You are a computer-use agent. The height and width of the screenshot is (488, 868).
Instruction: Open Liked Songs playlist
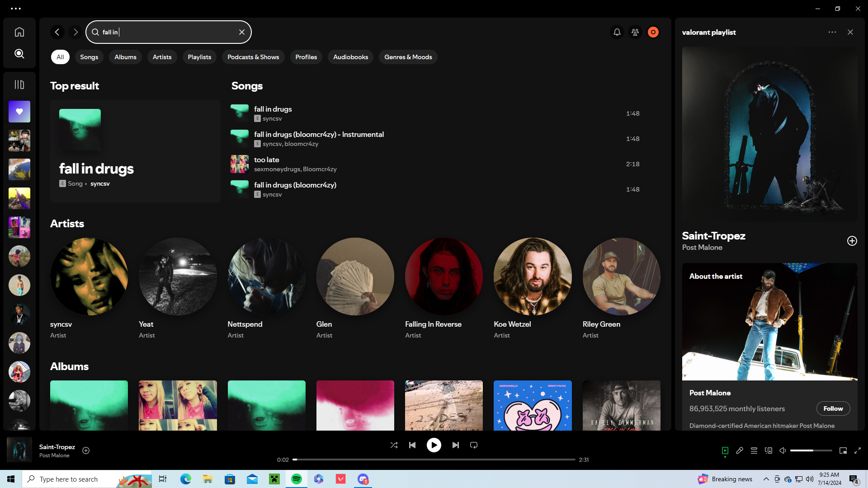(x=19, y=112)
